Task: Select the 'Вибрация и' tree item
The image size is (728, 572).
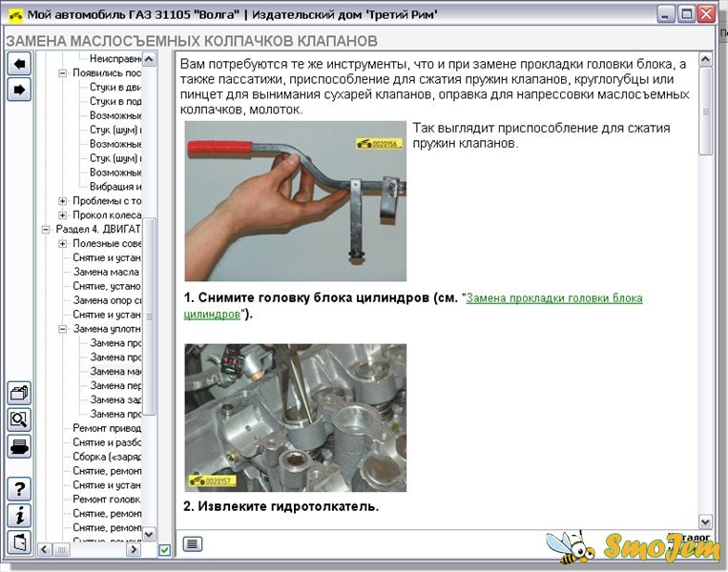Action: point(115,187)
